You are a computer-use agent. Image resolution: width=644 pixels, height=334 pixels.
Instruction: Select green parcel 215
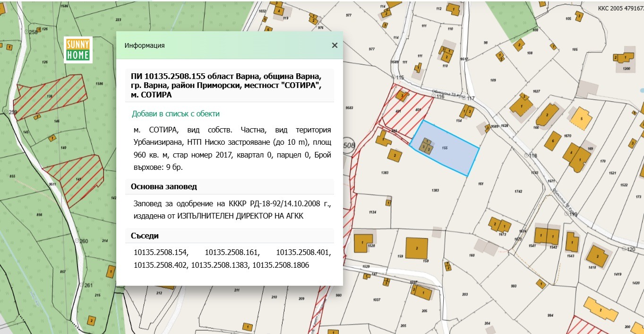[x=97, y=295]
